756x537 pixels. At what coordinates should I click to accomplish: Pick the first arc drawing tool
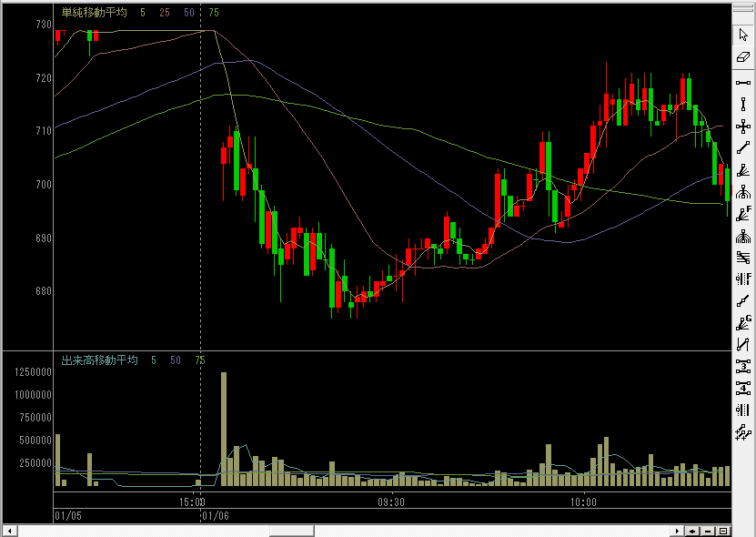click(x=743, y=192)
